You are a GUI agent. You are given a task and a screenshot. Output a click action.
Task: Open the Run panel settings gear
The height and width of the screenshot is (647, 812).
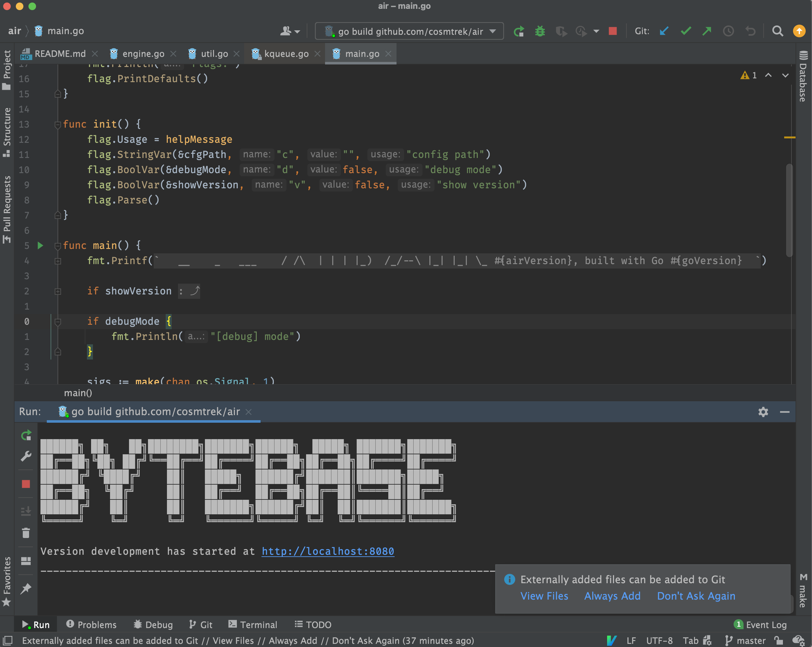click(x=763, y=412)
